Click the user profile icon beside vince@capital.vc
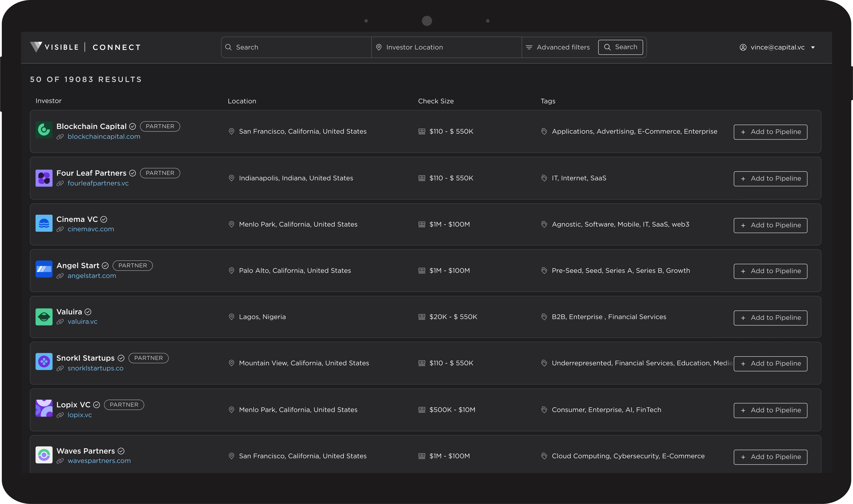Image resolution: width=853 pixels, height=504 pixels. point(743,47)
